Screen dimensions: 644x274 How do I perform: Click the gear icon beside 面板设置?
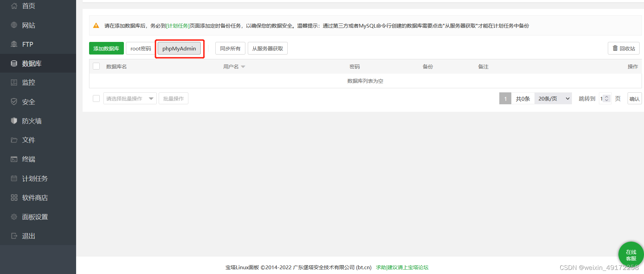pyautogui.click(x=14, y=217)
